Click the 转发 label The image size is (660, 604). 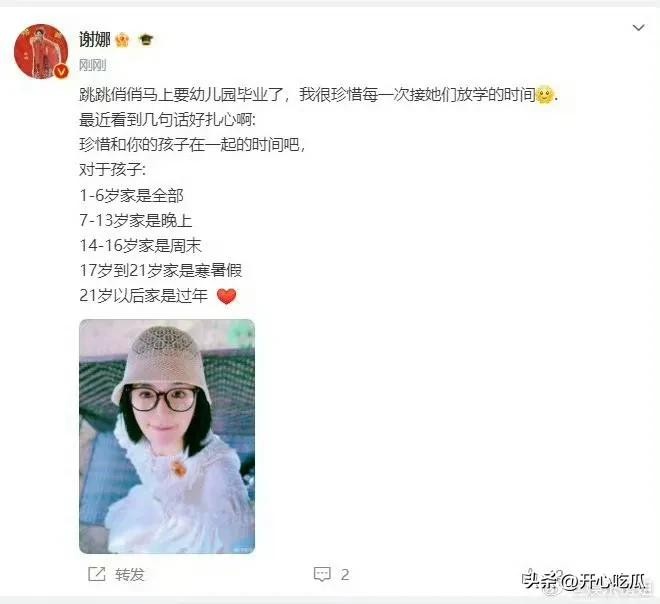click(130, 575)
